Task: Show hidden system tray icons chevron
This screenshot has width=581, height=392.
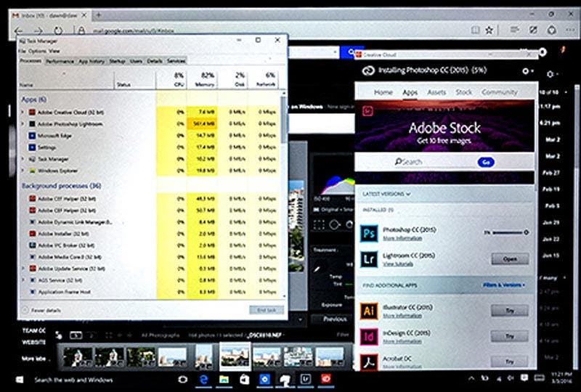Action: coord(471,378)
